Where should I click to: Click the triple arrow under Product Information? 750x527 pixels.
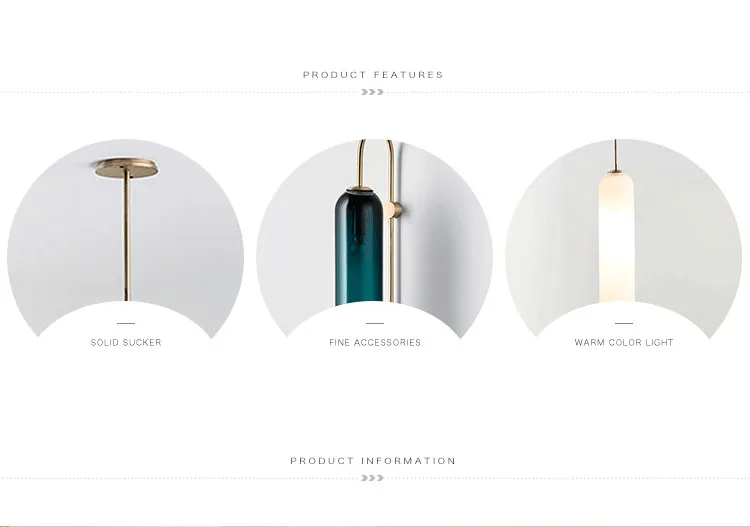(x=373, y=478)
